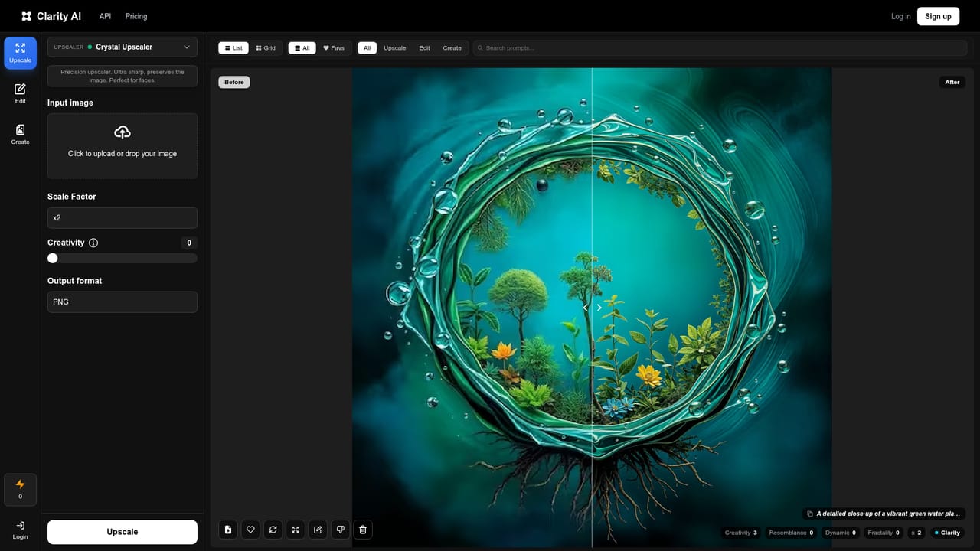The width and height of the screenshot is (980, 551).
Task: Click the Resemblance 0 tag
Action: coord(791,533)
